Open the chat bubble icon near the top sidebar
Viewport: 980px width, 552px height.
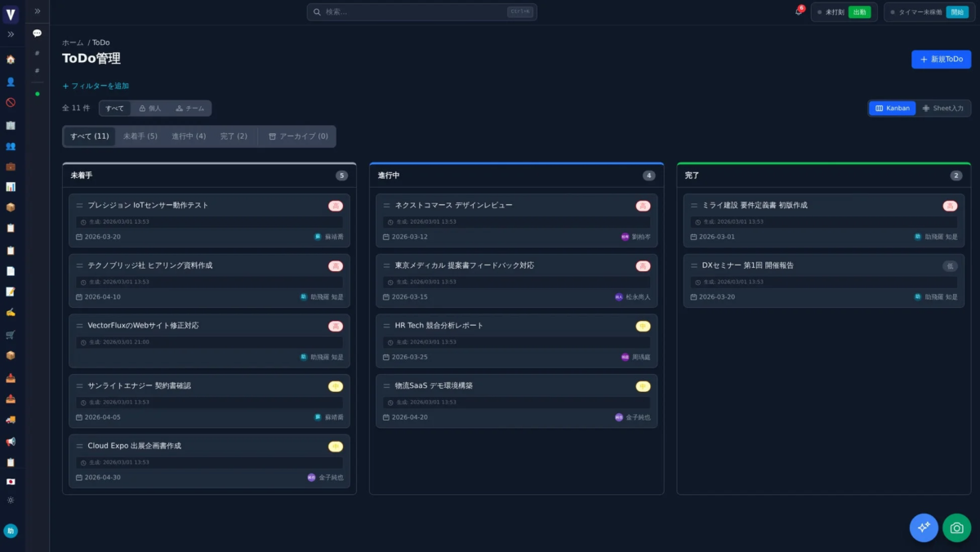coord(36,33)
